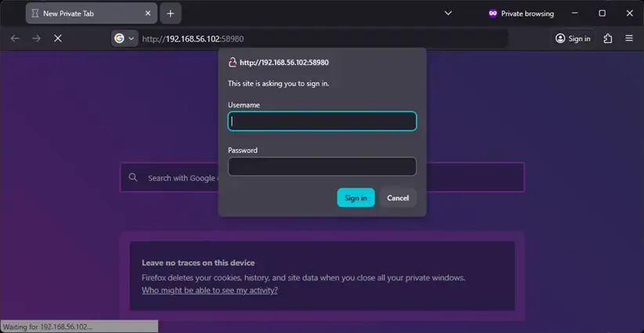Open Who might be able to see my activity link
This screenshot has height=333, width=644.
[209, 290]
